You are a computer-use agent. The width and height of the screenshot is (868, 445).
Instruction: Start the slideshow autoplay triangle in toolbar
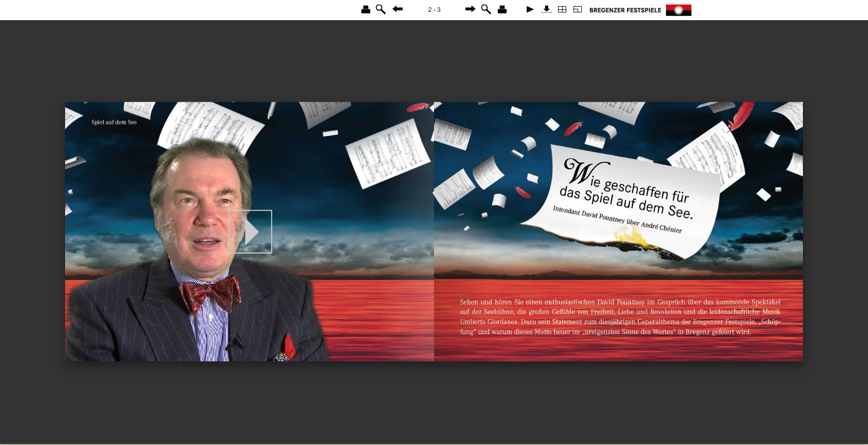[x=530, y=9]
